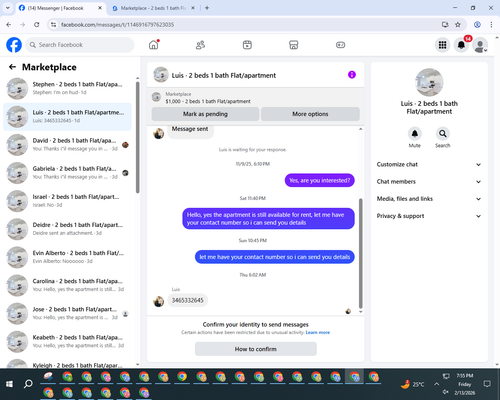500x400 pixels.
Task: Open the Stephen conversation in list
Action: [x=68, y=88]
